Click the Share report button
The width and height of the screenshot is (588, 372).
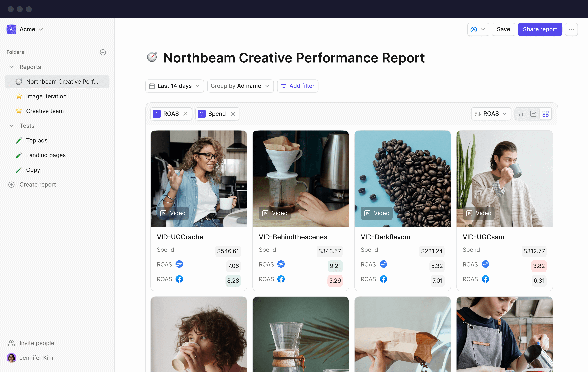540,29
